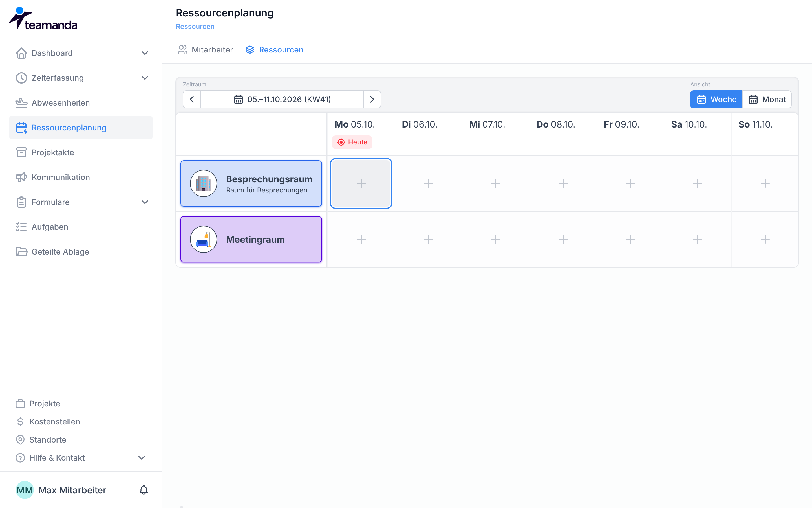Click the Zeiterfassung clock icon
This screenshot has width=812, height=508.
[21, 78]
